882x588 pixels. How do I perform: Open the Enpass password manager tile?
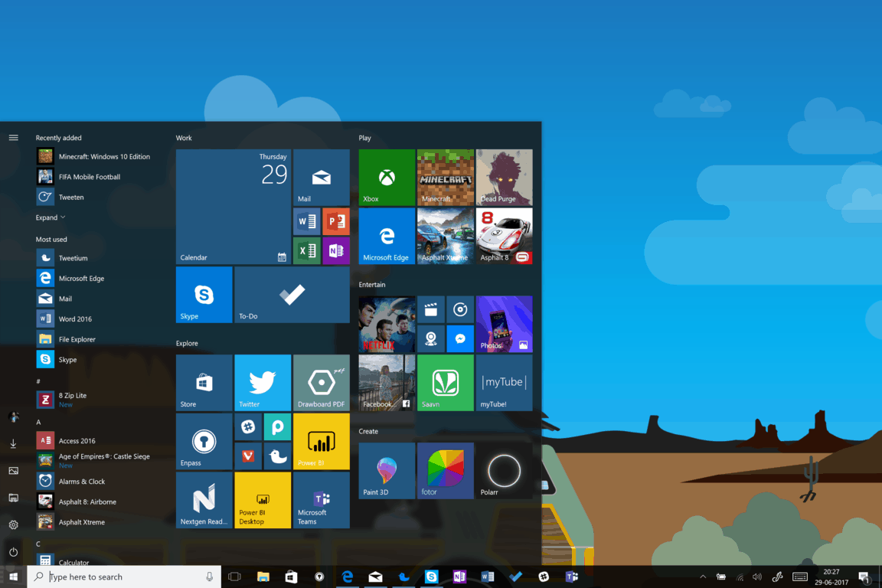[204, 442]
